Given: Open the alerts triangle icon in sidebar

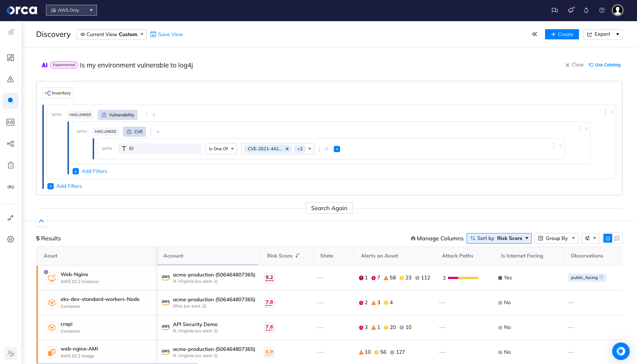Looking at the screenshot, I should click(x=11, y=79).
